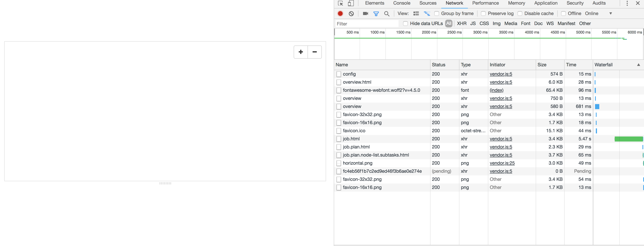Screen dimensions: 644x246
Task: Open the Performance tab
Action: tap(485, 3)
